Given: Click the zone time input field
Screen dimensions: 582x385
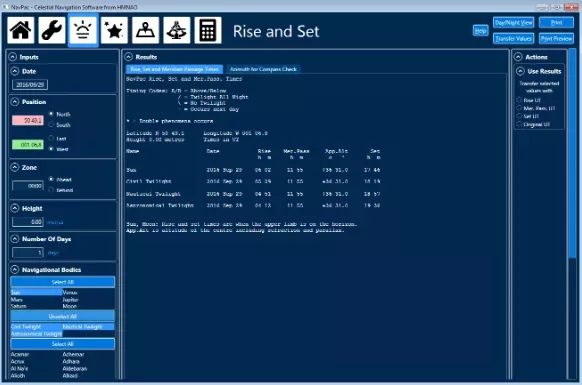Looking at the screenshot, I should [x=28, y=185].
